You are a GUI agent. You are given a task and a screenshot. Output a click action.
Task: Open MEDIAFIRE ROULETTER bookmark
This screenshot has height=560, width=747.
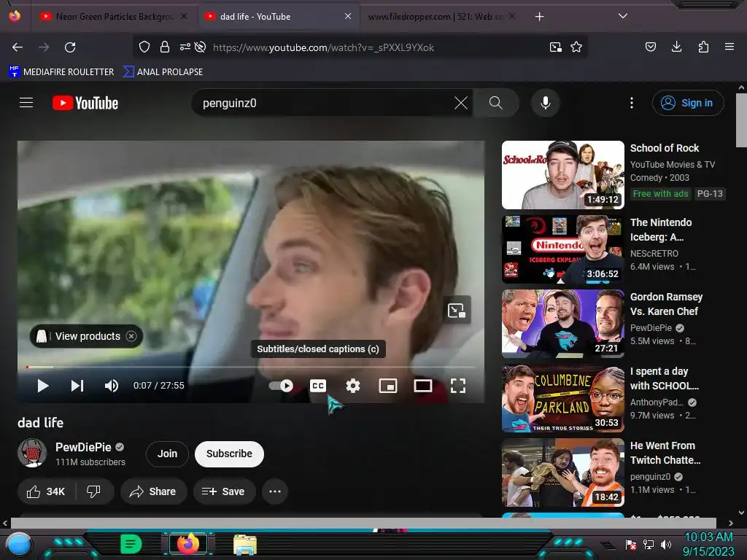pyautogui.click(x=61, y=72)
